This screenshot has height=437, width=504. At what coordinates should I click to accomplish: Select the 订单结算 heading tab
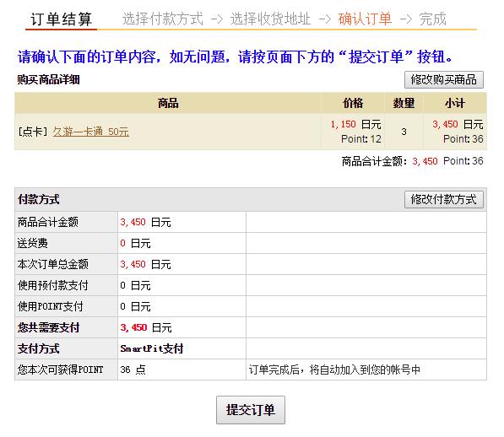pyautogui.click(x=61, y=19)
